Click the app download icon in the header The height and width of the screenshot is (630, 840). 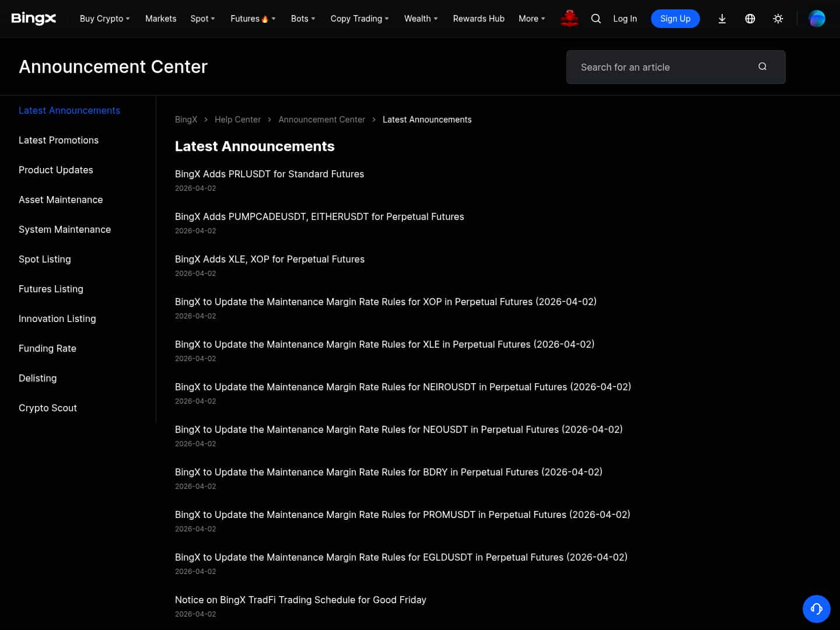(722, 19)
